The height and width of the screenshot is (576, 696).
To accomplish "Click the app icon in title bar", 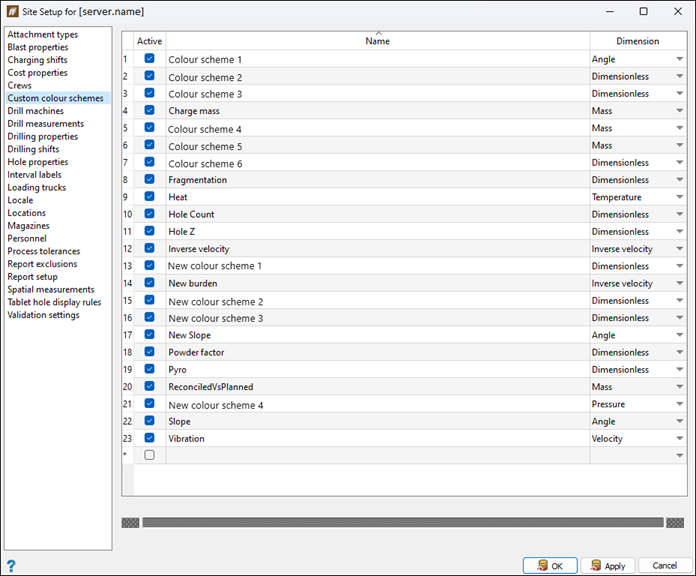I will (13, 11).
